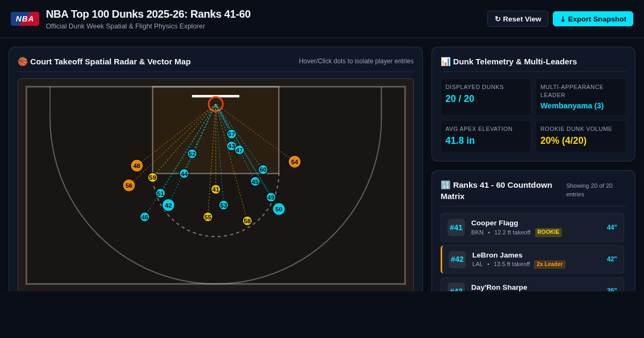Screen dimensions: 644x338
Task: Click the #42 rank badge
Action: 457,260
